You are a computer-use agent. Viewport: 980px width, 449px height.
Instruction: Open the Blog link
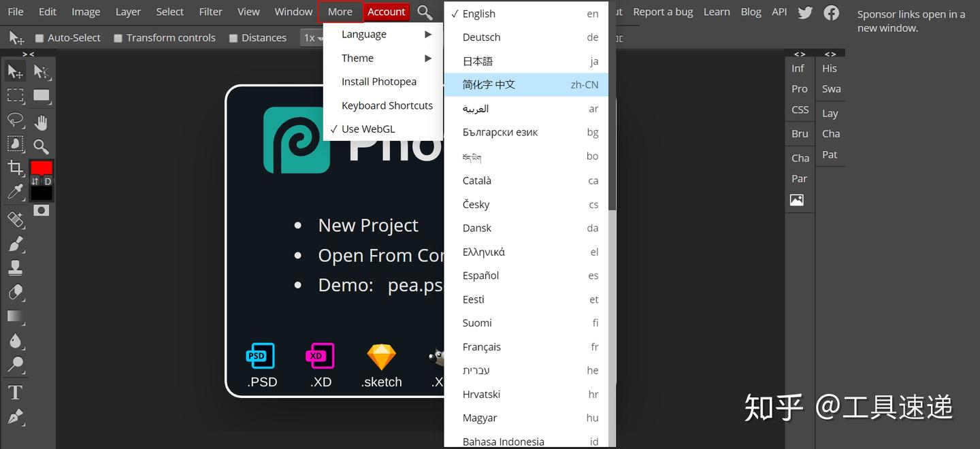click(x=751, y=12)
